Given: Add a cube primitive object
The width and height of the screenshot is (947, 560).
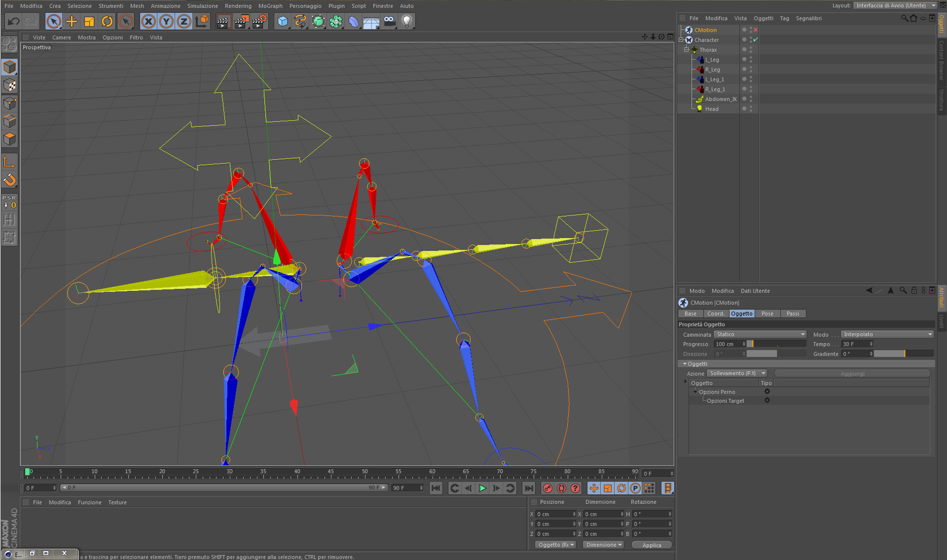Looking at the screenshot, I should click(x=283, y=21).
